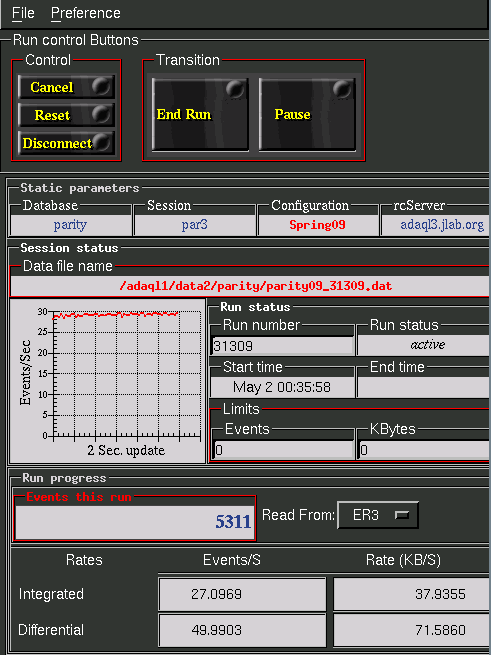Select the par3 session value
This screenshot has height=655, width=491.
[194, 225]
